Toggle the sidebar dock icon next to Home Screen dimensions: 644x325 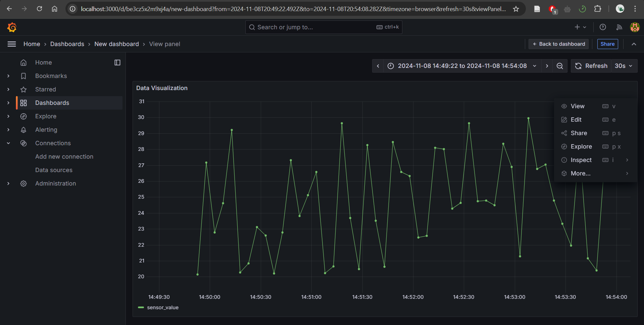click(117, 63)
